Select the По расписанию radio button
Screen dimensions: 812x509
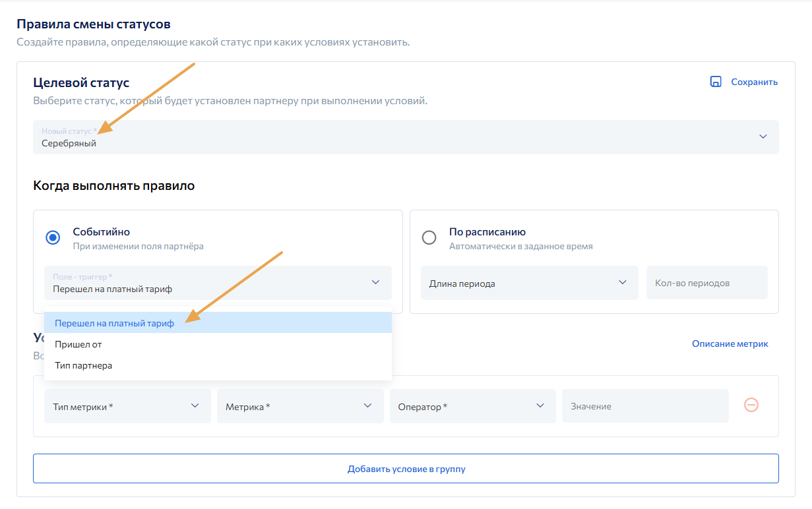coord(429,238)
